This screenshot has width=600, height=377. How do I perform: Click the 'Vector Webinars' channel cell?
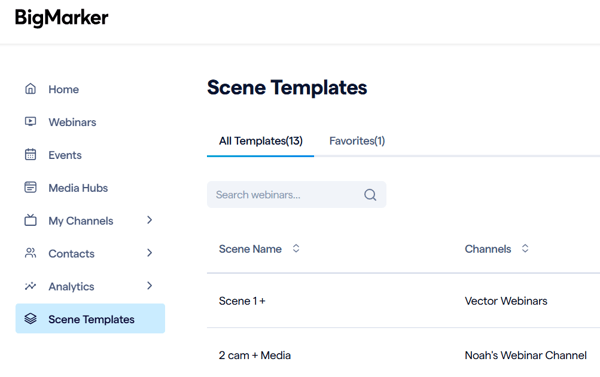click(506, 301)
